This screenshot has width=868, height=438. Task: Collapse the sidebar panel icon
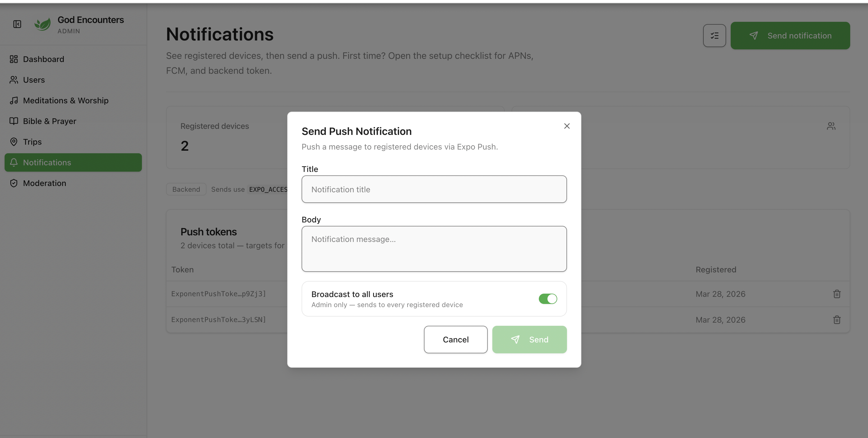tap(17, 24)
